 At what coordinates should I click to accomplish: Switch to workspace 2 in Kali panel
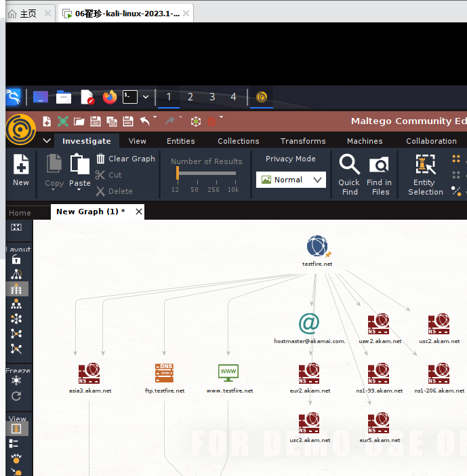190,97
